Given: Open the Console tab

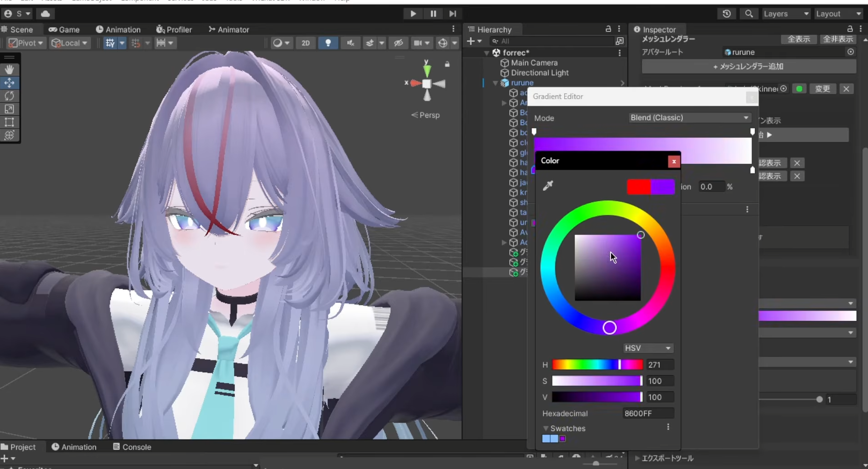Looking at the screenshot, I should (x=132, y=447).
